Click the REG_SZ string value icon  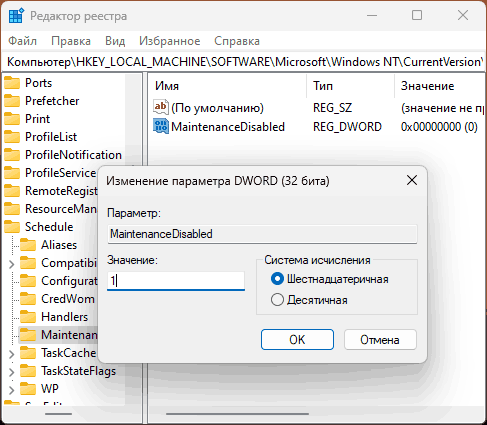tap(160, 107)
